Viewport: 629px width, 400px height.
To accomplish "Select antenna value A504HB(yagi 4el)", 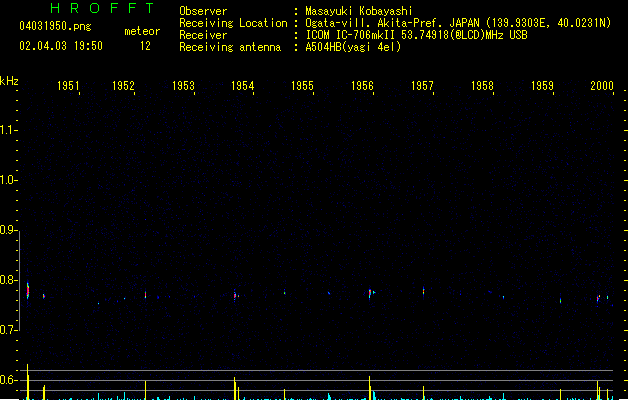I will (353, 47).
